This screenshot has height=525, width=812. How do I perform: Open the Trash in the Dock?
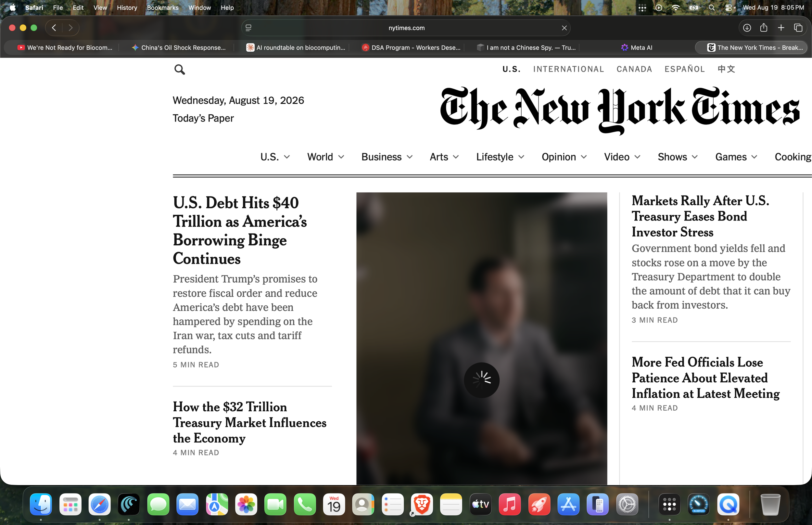[770, 504]
